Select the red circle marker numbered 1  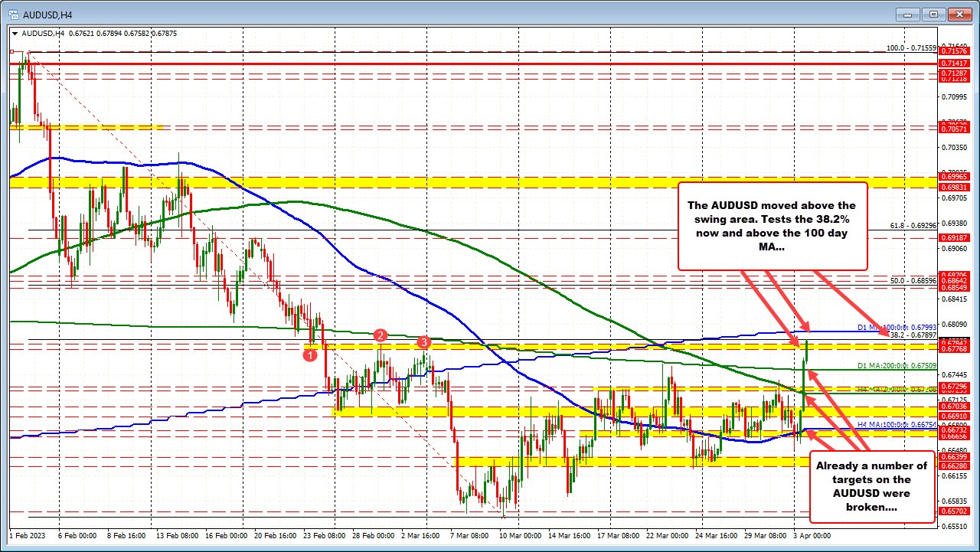coord(310,354)
